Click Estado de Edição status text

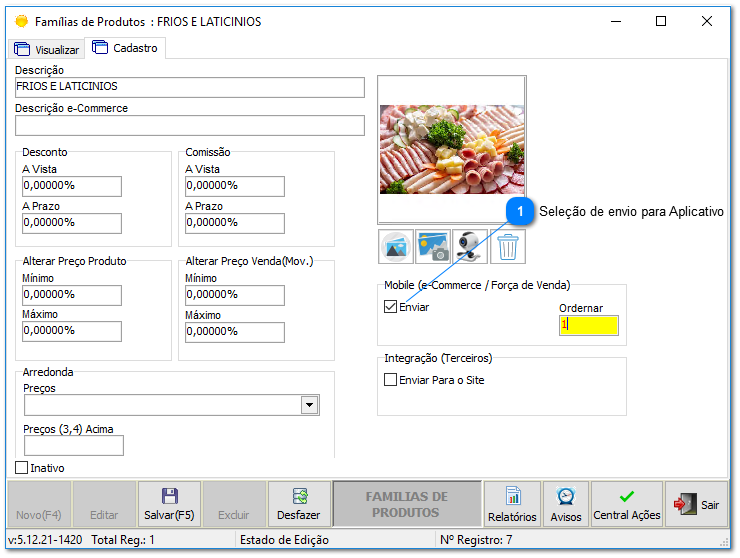click(284, 540)
